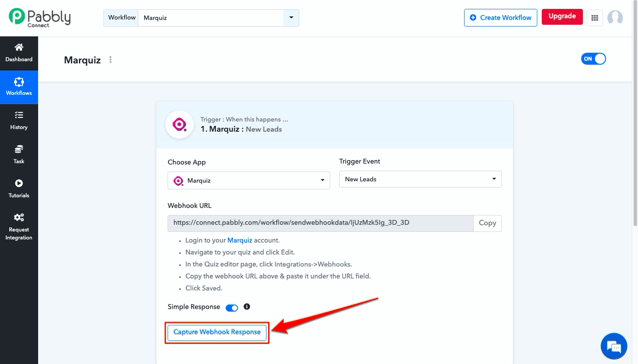Viewport: 638px width, 364px height.
Task: Go to Workflows in the sidebar
Action: point(19,87)
